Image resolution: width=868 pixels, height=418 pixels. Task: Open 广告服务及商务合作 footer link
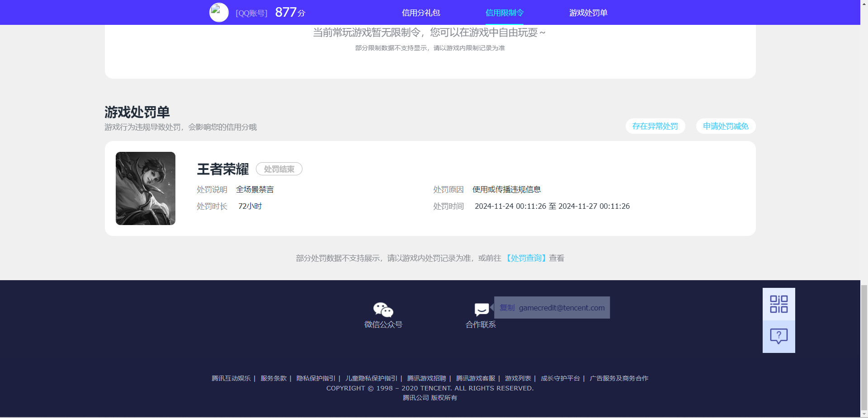coord(619,378)
